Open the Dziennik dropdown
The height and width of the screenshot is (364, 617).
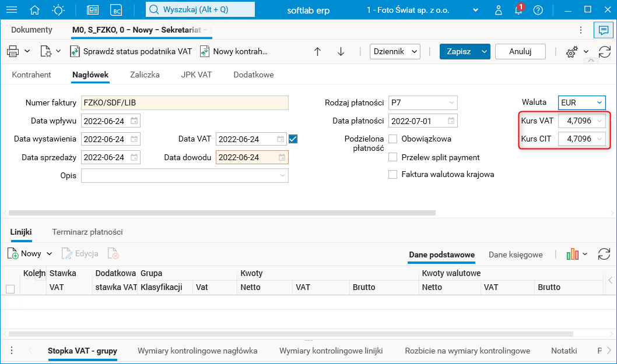click(396, 51)
